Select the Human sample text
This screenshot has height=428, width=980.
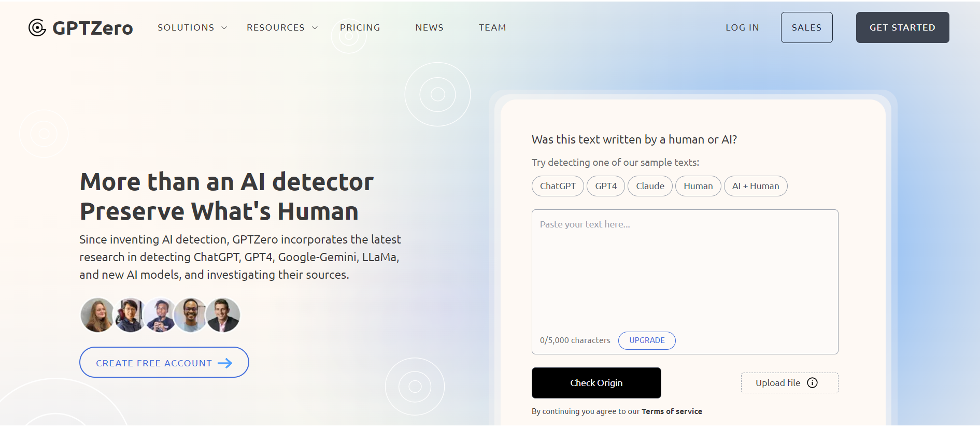click(698, 186)
